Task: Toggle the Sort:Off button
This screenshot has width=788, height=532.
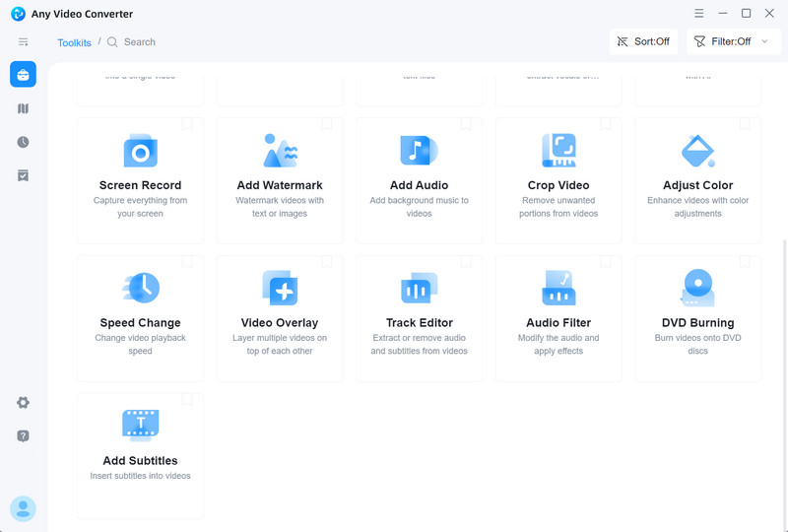Action: [x=643, y=41]
